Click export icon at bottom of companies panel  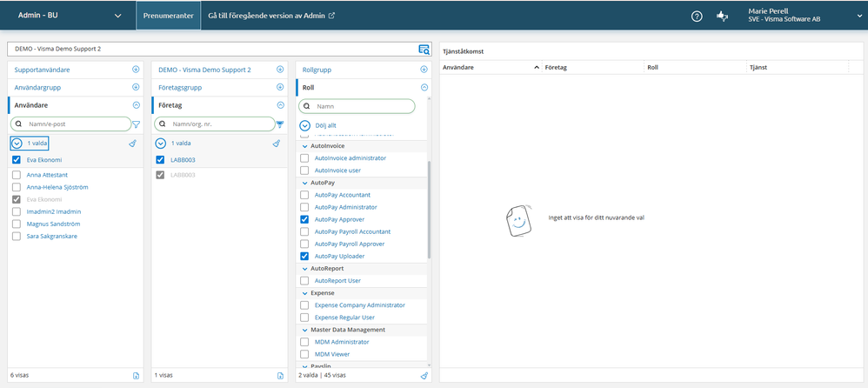pyautogui.click(x=280, y=375)
